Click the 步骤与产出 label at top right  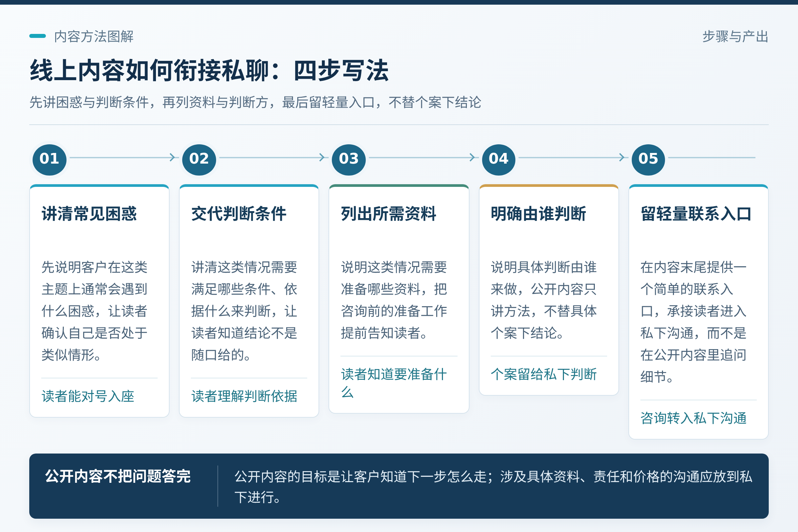(x=735, y=36)
